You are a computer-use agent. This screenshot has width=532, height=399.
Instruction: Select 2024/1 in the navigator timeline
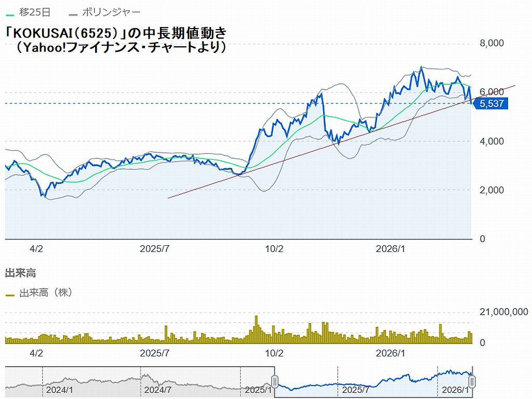(59, 390)
